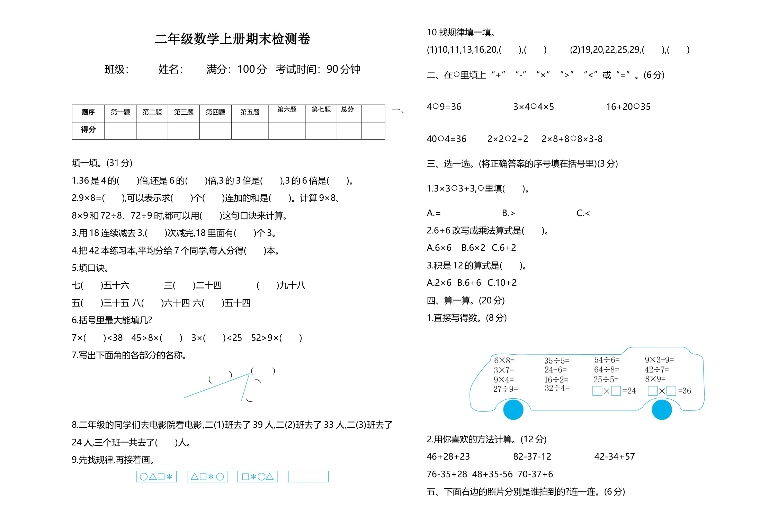Click the expression 16+20○35
This screenshot has height=532, width=769.
tap(628, 107)
